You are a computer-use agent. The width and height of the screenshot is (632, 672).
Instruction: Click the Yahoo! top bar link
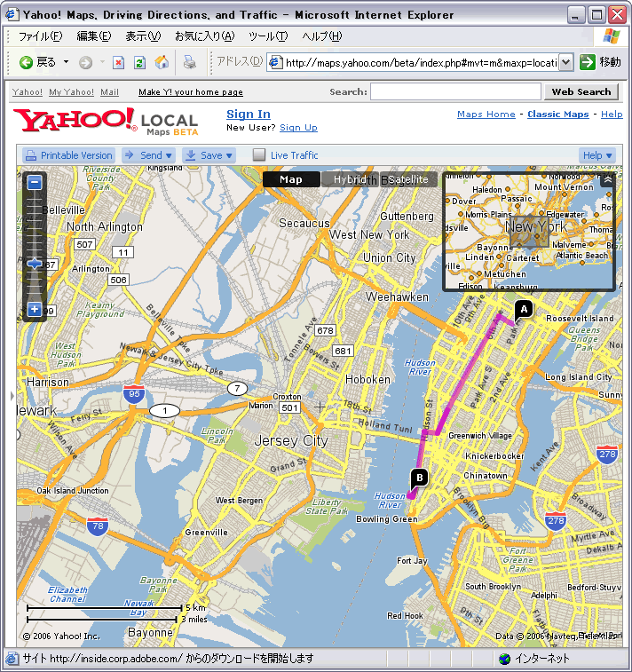(28, 91)
